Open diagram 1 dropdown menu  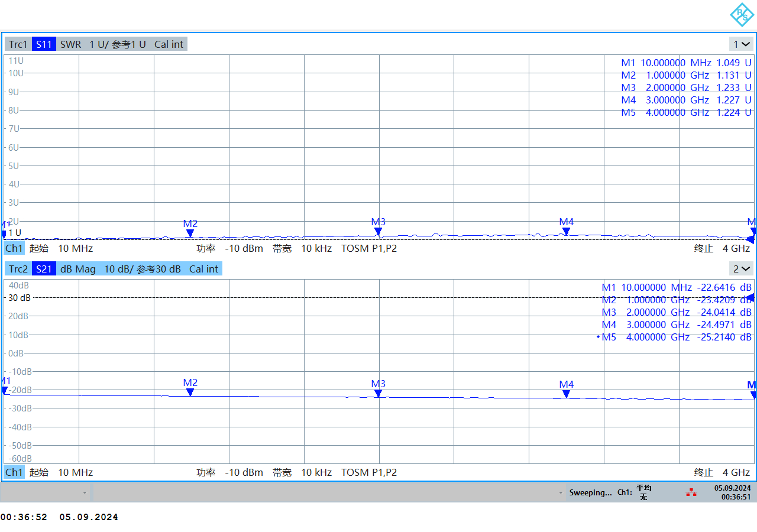point(742,44)
